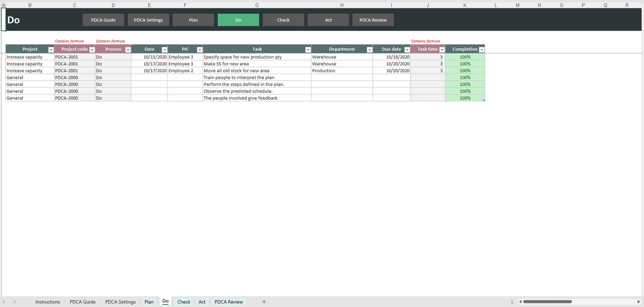Click the PDCA Guide navigation button
Screen dimensions: 644x307
[103, 20]
